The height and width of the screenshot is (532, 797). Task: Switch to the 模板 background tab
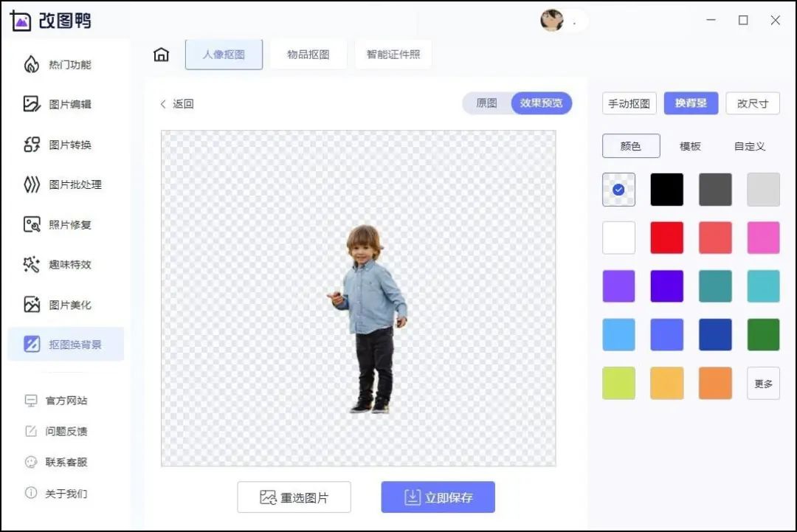pos(689,145)
